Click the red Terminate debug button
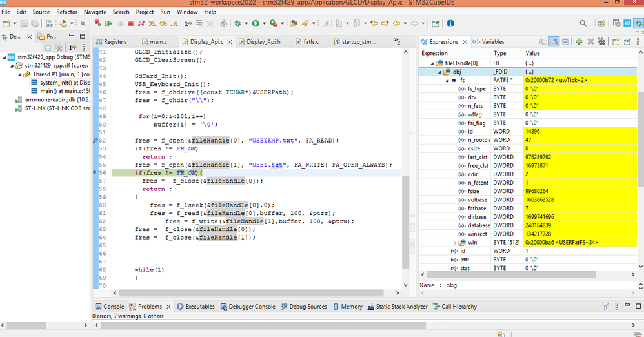The width and height of the screenshot is (644, 337). (130, 24)
